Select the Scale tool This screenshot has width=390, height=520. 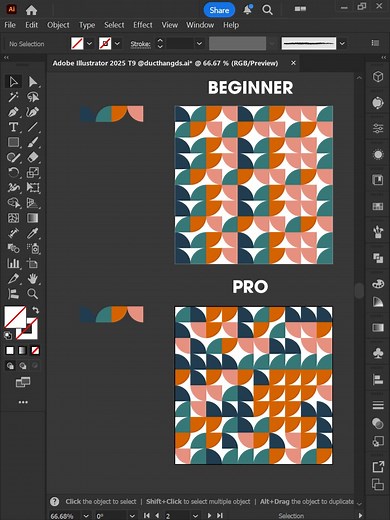pyautogui.click(x=33, y=172)
